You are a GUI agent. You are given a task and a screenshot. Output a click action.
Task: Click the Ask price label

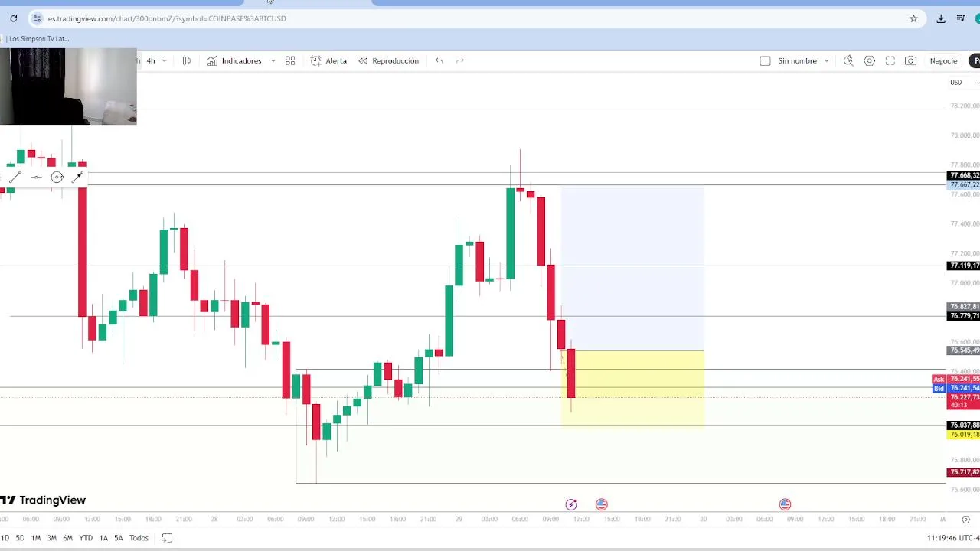point(939,380)
